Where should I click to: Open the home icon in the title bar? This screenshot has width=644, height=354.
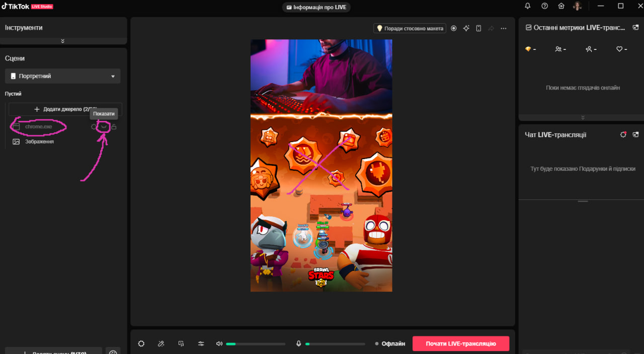(x=561, y=6)
